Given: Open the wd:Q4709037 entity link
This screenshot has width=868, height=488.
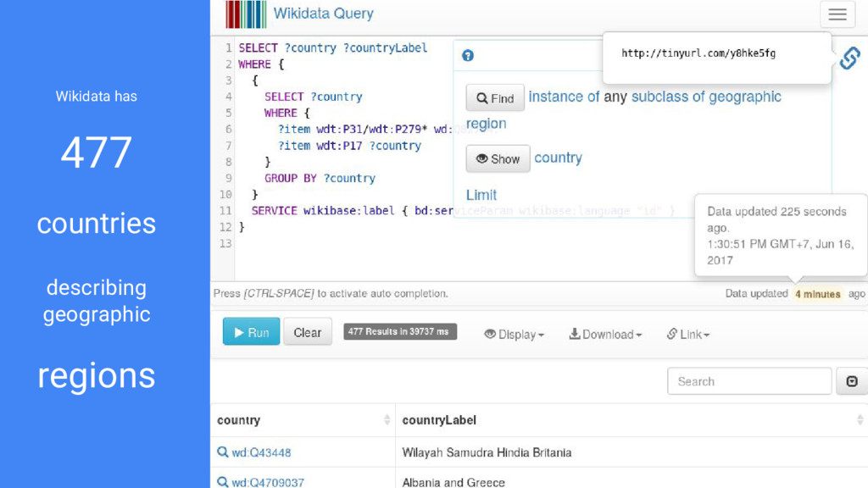Looking at the screenshot, I should pyautogui.click(x=268, y=482).
